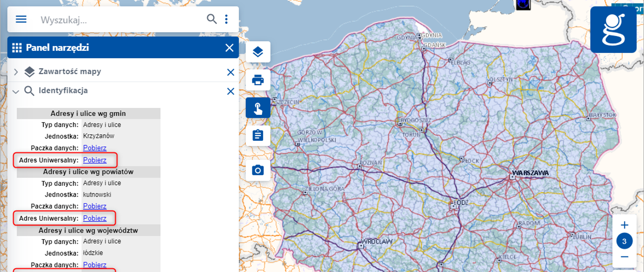
Task: Click the magnifier search icon
Action: pyautogui.click(x=211, y=19)
